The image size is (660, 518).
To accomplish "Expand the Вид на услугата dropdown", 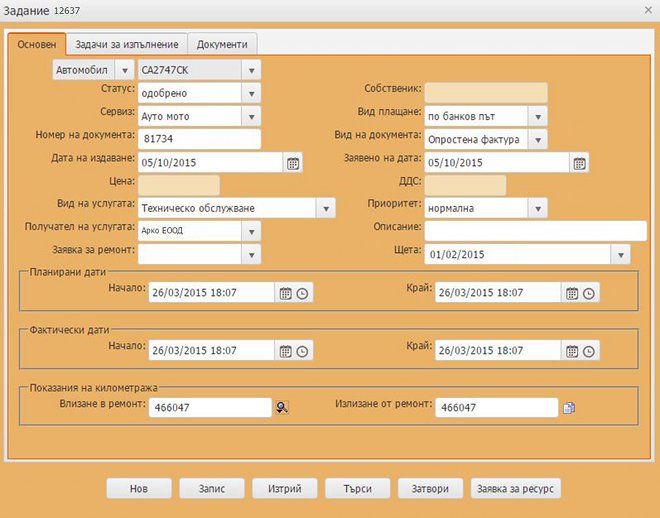I will click(x=325, y=208).
